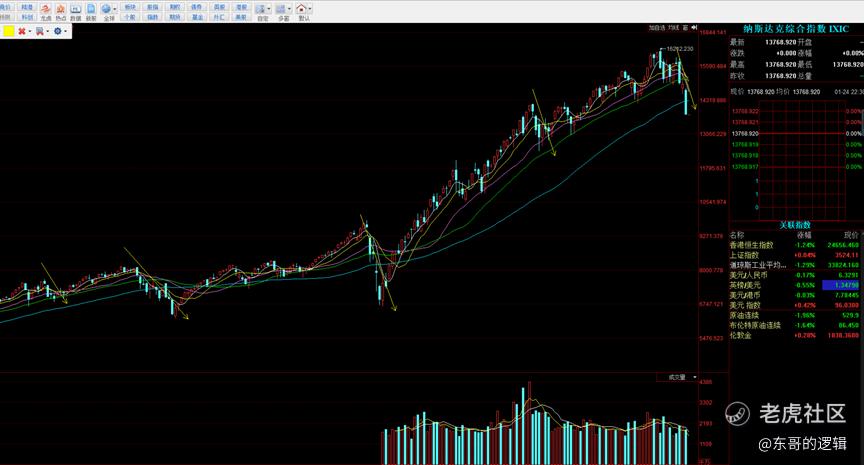Open the 上证指数 row

tap(795, 255)
